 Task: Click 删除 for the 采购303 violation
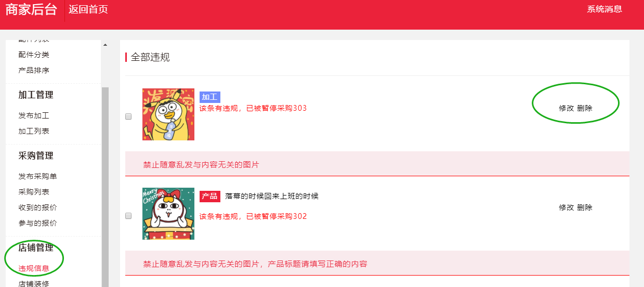585,108
